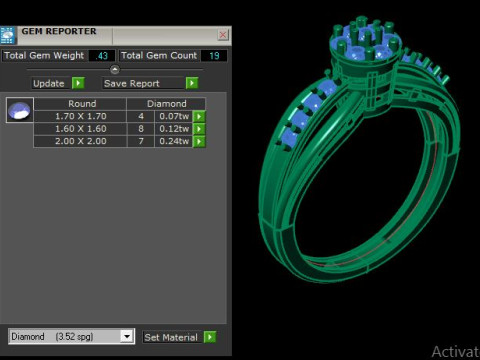This screenshot has width=480, height=360.
Task: Click green arrow for 1.70 X 1.70 row
Action: point(199,116)
